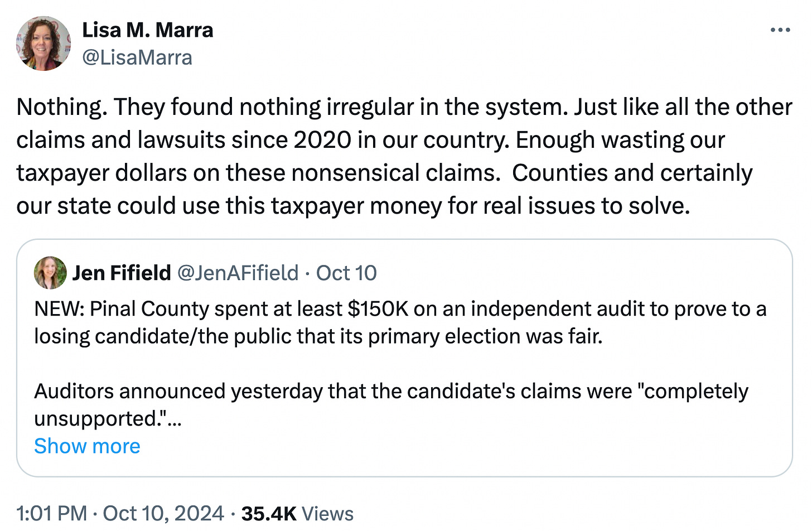Open the @JenAFifield handle
This screenshot has height=531, width=812.
coord(238,273)
